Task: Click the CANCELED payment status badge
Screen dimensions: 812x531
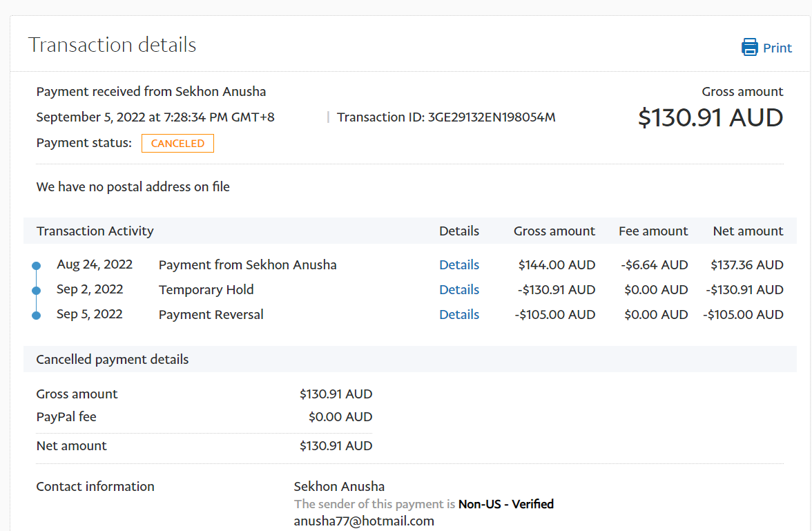Action: click(177, 144)
